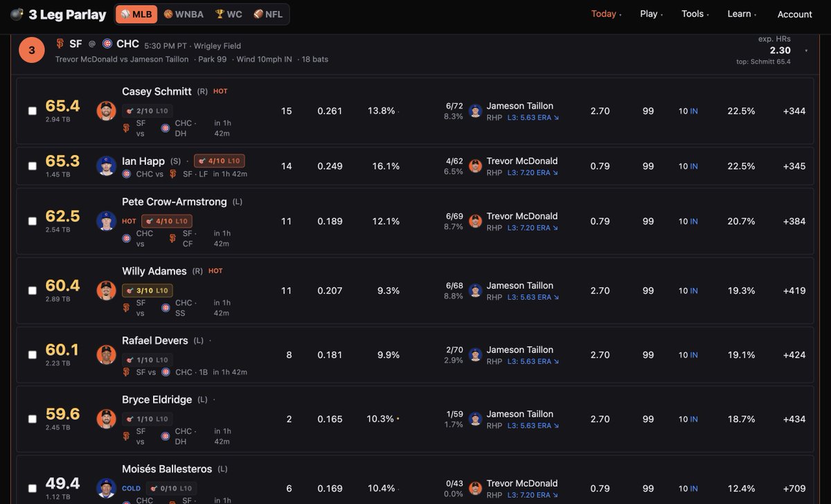
Task: Click Jameson Taillon's avatar in Devers row
Action: click(475, 354)
